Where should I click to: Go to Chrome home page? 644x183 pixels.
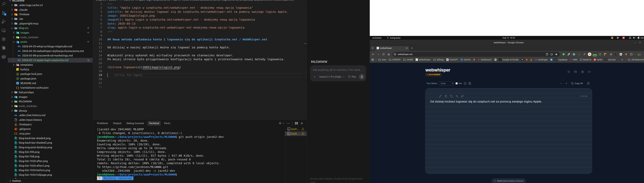click(x=389, y=54)
